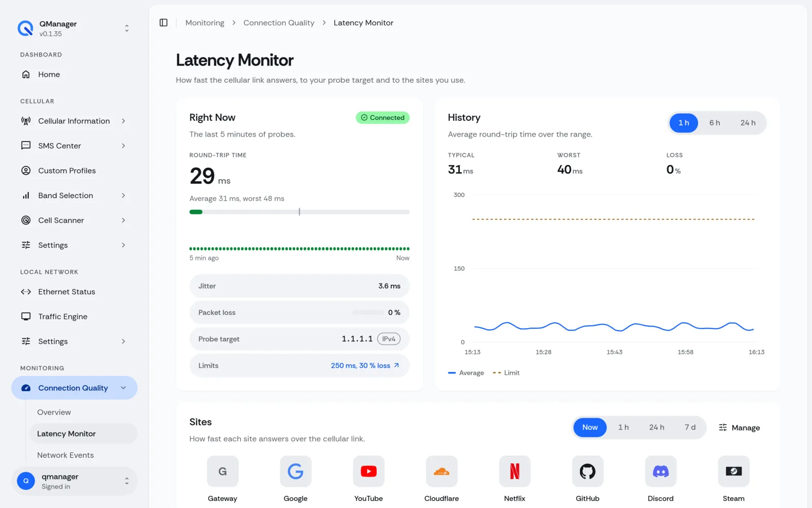
Task: Open the Cloudflare site icon
Action: tap(442, 471)
